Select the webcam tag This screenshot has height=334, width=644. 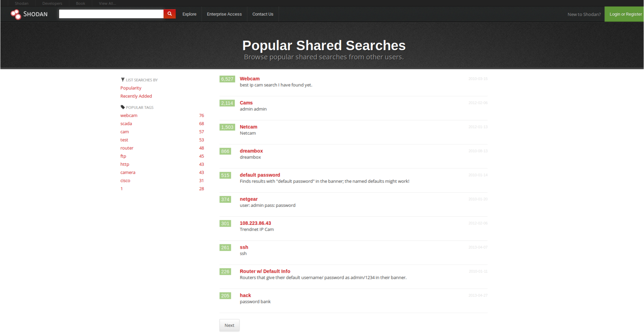[129, 115]
